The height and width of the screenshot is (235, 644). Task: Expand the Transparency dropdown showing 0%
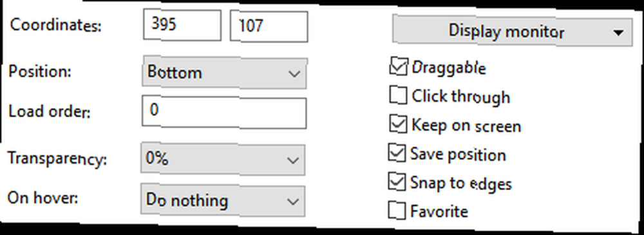click(223, 159)
